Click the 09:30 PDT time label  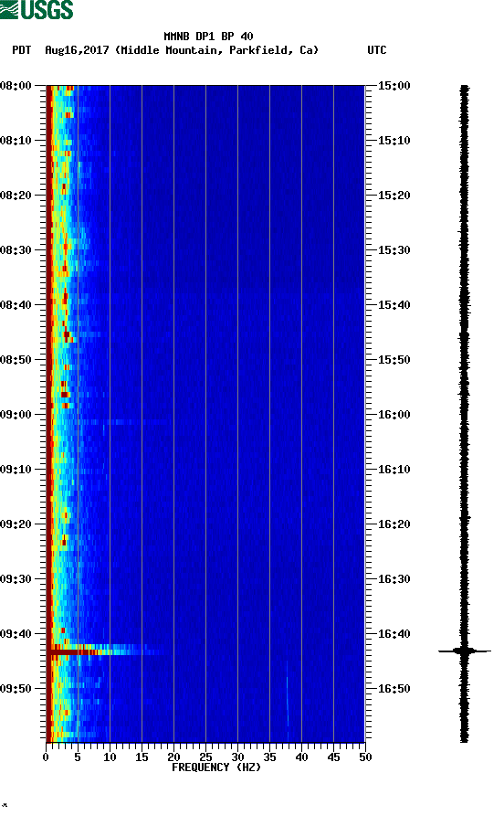click(x=16, y=579)
